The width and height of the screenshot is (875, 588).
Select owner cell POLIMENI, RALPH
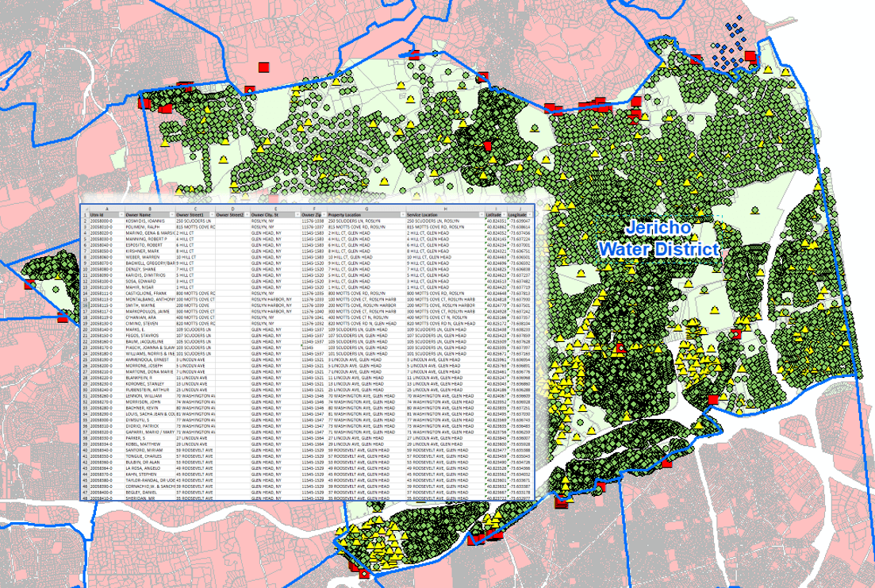[x=150, y=227]
